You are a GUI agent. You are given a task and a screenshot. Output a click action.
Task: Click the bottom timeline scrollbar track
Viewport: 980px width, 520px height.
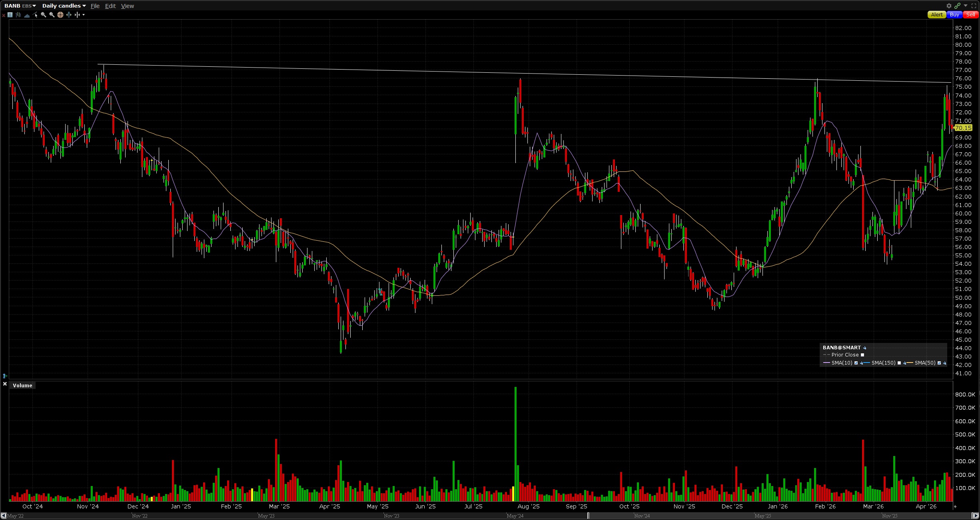280,516
